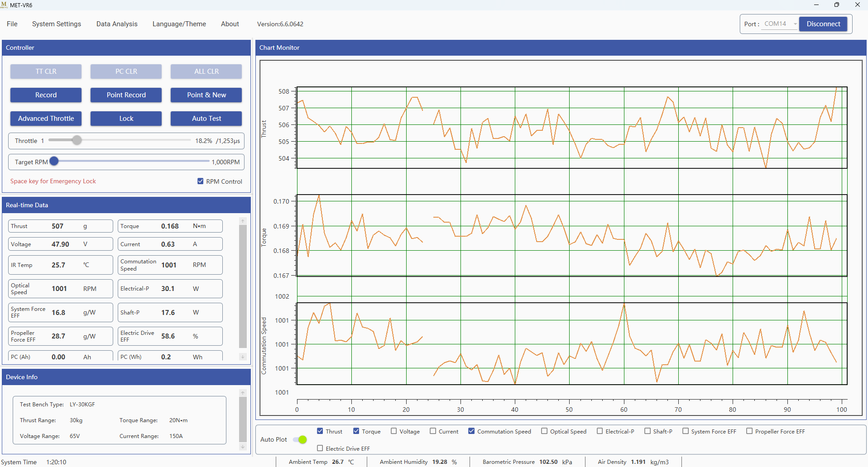The image size is (868, 467).
Task: Click the Version:6.6.0642 label
Action: (x=280, y=24)
